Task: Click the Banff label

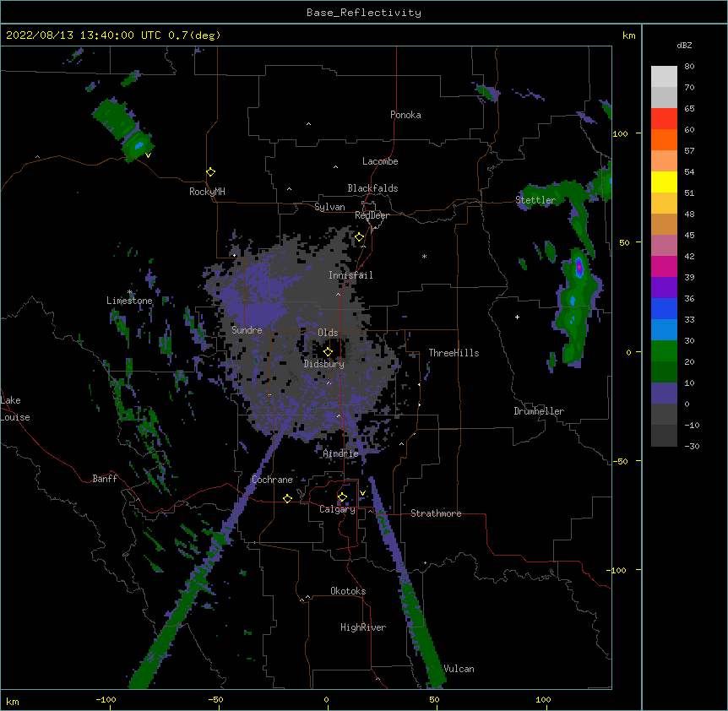Action: 105,479
